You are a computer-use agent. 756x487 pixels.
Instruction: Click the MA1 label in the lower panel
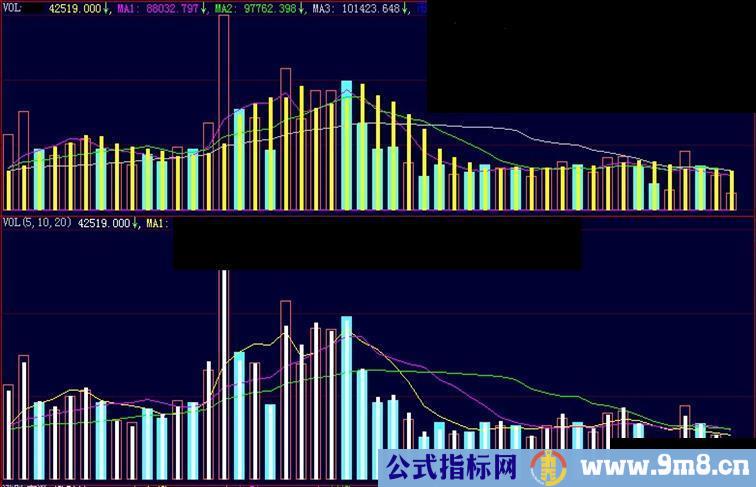[157, 224]
